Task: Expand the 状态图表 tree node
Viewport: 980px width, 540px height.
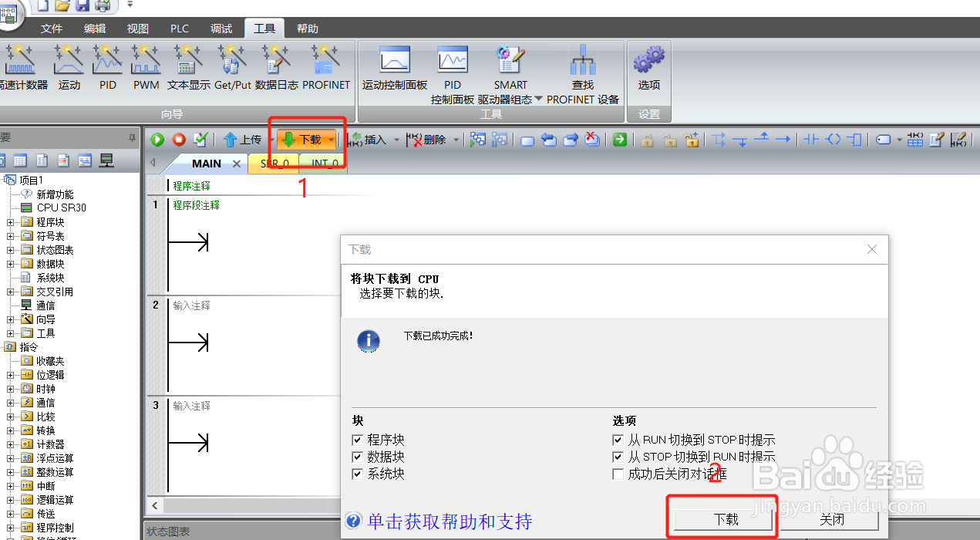Action: pyautogui.click(x=11, y=250)
